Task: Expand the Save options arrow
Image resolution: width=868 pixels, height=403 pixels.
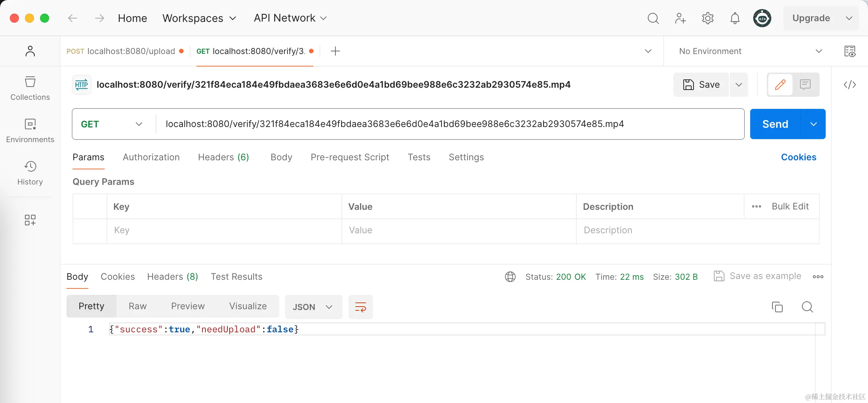Action: coord(739,85)
